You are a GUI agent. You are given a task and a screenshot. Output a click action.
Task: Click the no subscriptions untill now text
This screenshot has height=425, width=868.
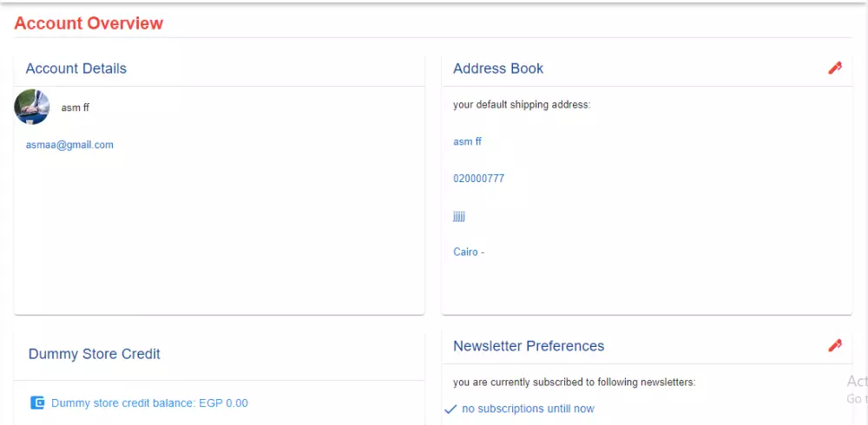pos(528,409)
